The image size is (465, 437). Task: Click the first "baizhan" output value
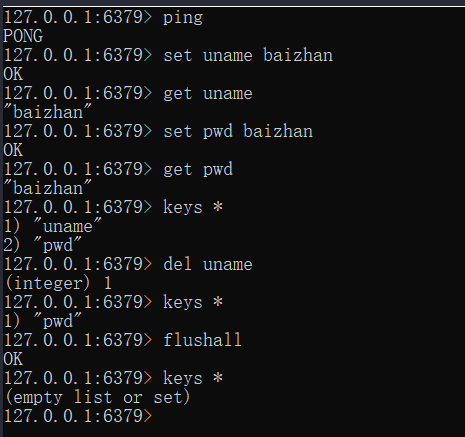pos(47,112)
